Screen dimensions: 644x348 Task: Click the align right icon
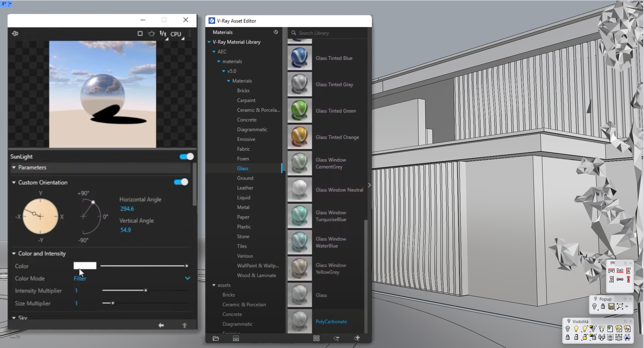tap(611, 279)
